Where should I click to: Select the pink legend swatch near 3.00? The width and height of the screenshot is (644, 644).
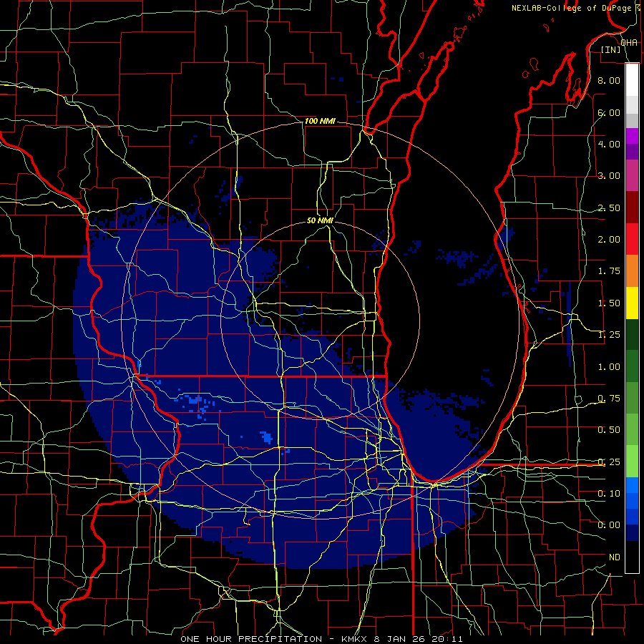(x=632, y=176)
